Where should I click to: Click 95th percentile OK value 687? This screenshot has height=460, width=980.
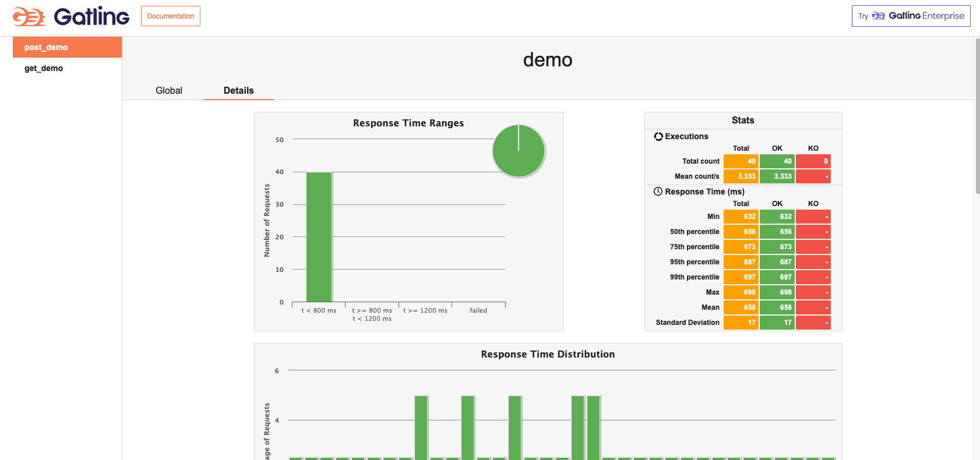(777, 262)
